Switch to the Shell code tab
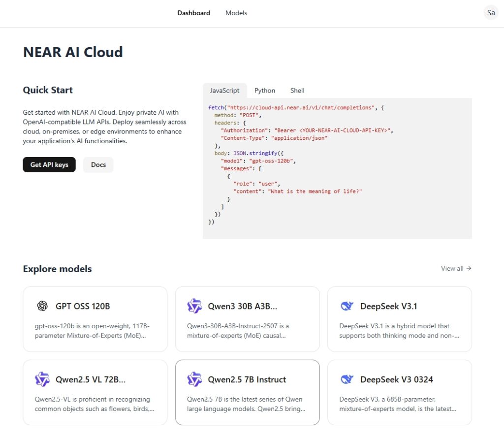 click(297, 91)
